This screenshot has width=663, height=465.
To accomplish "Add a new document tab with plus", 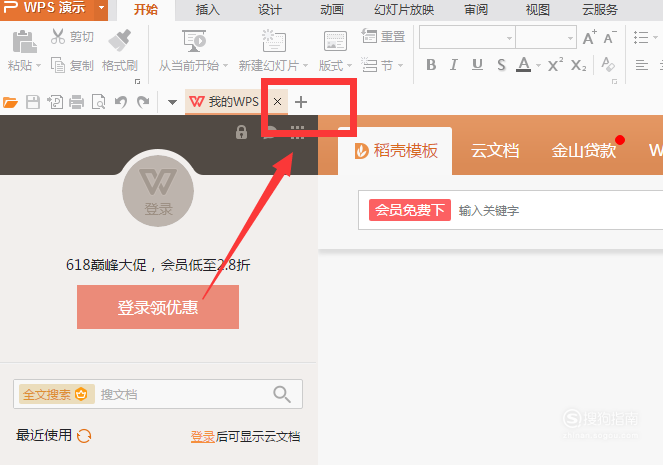I will click(301, 102).
